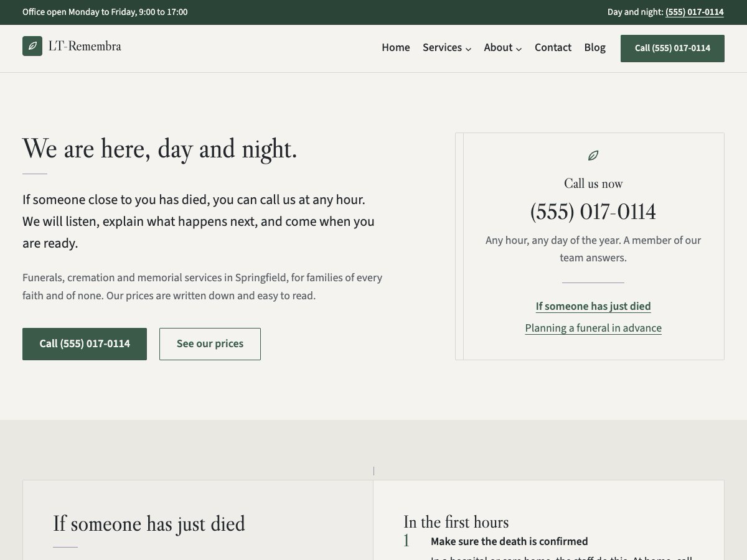747x560 pixels.
Task: Click Make sure the death is confirmed step
Action: (x=509, y=541)
